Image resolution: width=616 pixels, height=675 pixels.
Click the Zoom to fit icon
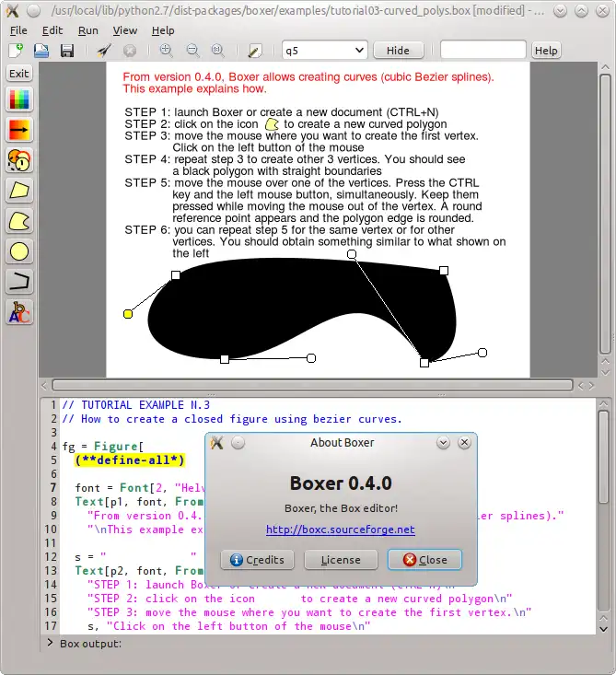pyautogui.click(x=218, y=51)
